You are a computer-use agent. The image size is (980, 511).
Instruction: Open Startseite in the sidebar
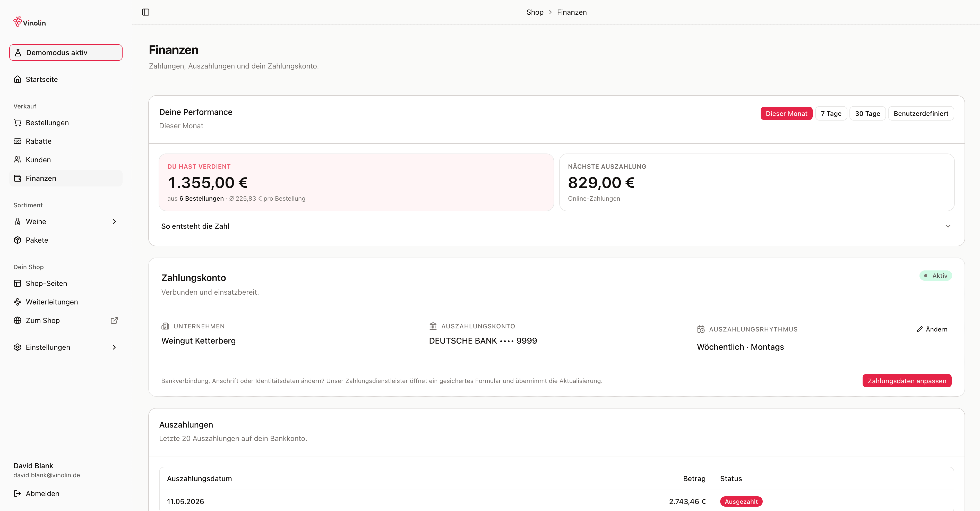click(x=66, y=79)
